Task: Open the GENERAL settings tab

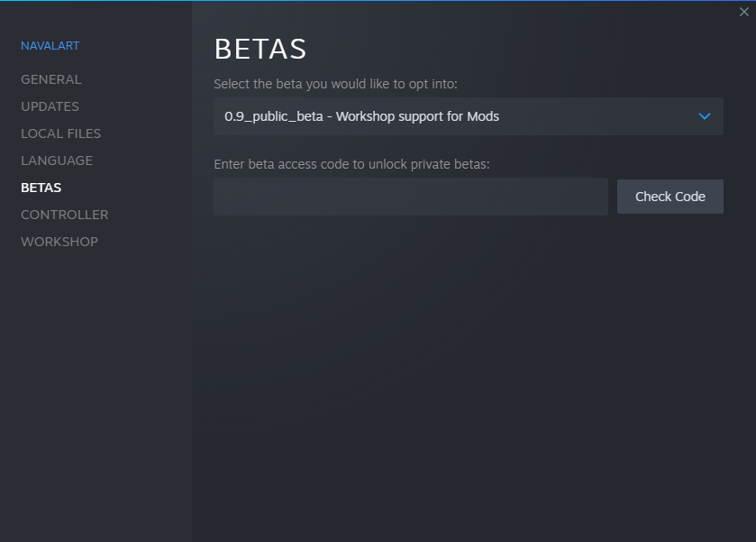Action: (x=51, y=79)
